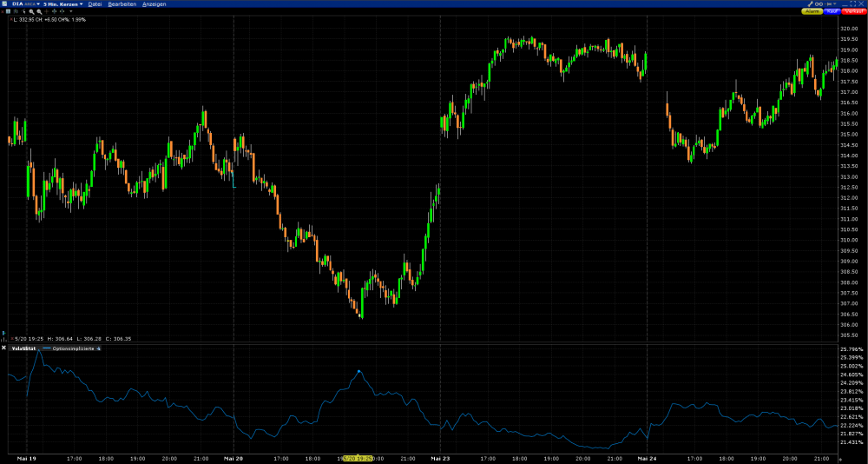Screen dimensions: 868x464
Task: Click the Optionsimplizierte legend entry
Action: (73, 348)
